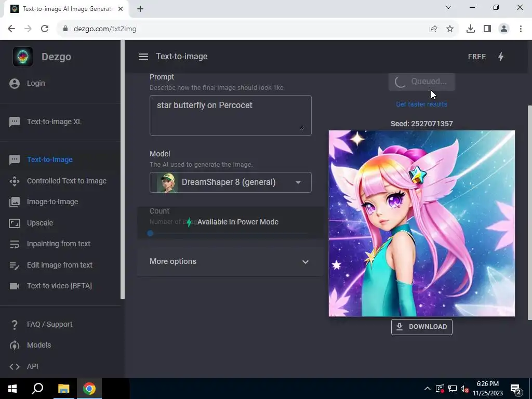The height and width of the screenshot is (399, 532).
Task: Open File Explorer from taskbar
Action: (x=63, y=389)
